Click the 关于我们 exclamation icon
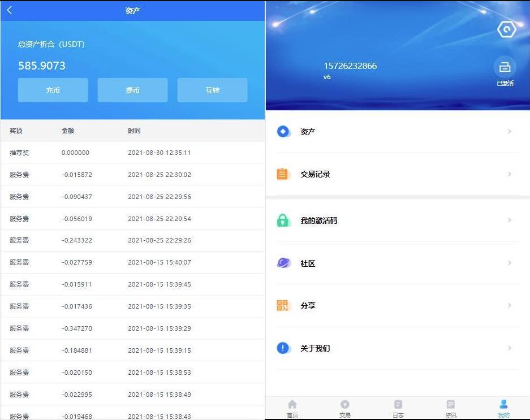Screen dimensions: 530x420 point(283,348)
